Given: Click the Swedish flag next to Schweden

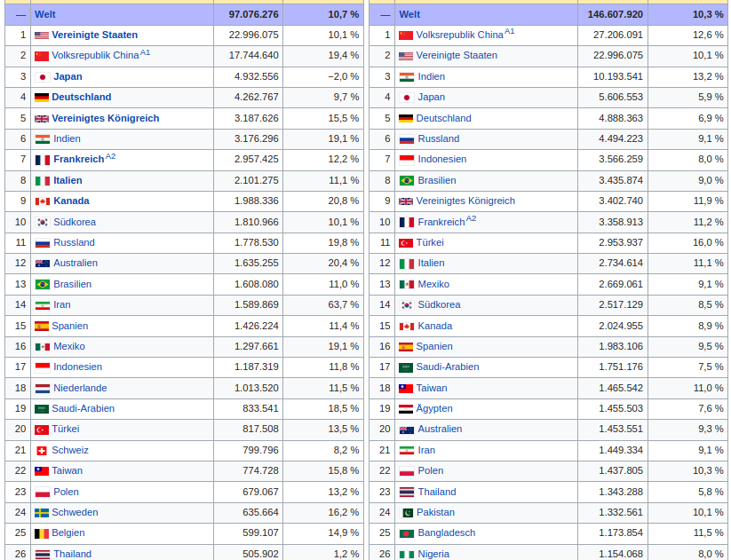Looking at the screenshot, I should (42, 513).
